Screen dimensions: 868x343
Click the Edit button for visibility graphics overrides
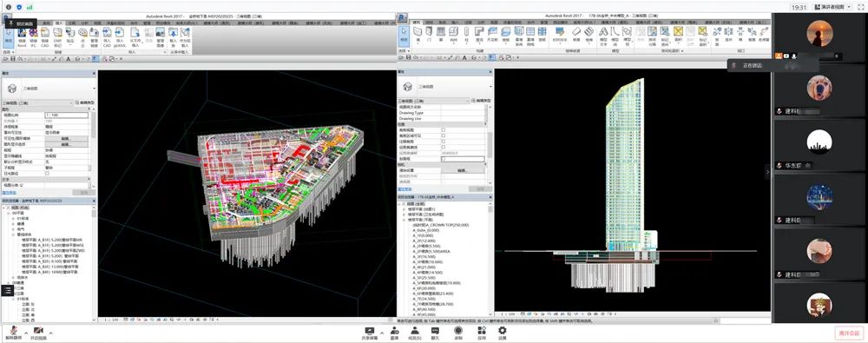click(66, 139)
